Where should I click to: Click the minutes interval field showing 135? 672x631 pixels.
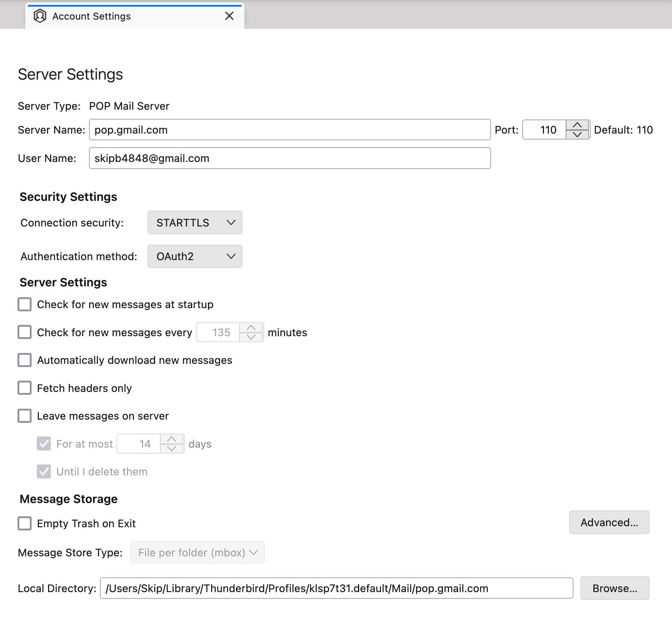click(x=218, y=332)
